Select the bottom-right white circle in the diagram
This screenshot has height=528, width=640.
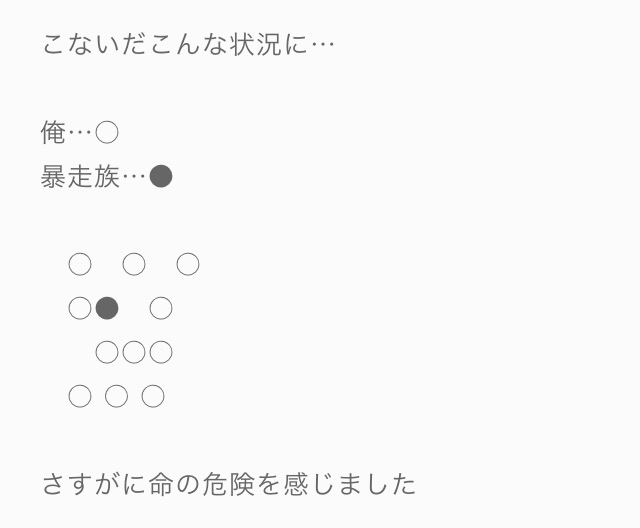coord(152,396)
